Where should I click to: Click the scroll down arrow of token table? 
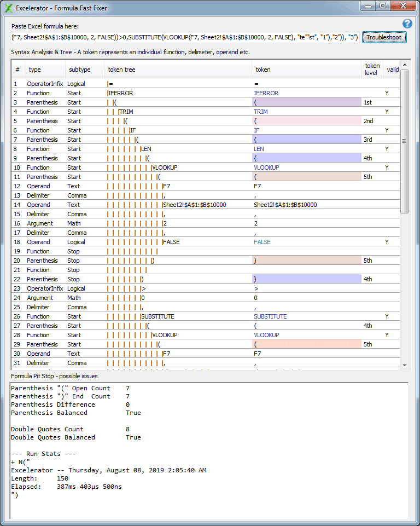(405, 365)
